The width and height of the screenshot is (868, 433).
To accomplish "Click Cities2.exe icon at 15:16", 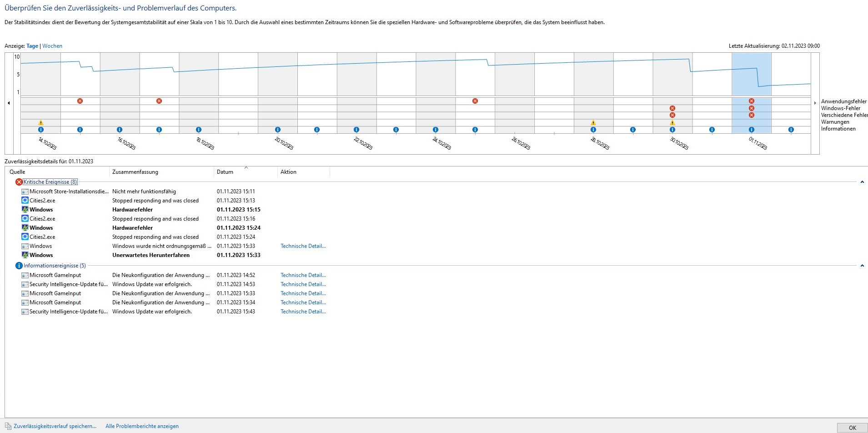I will tap(25, 219).
